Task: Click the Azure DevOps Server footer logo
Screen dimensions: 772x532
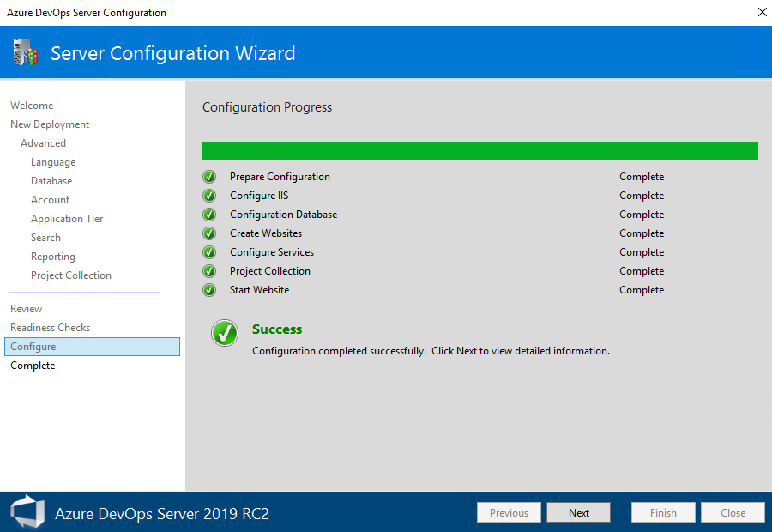Action: (x=27, y=511)
